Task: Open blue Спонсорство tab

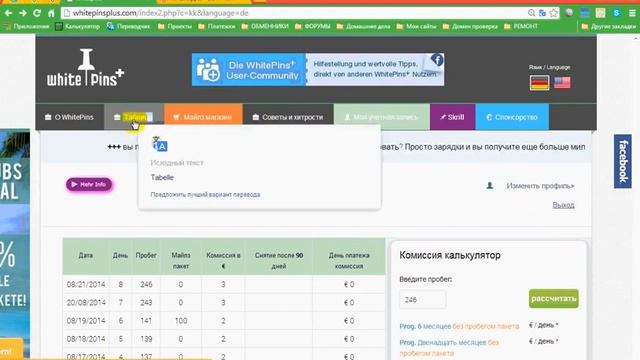Action: pyautogui.click(x=512, y=117)
